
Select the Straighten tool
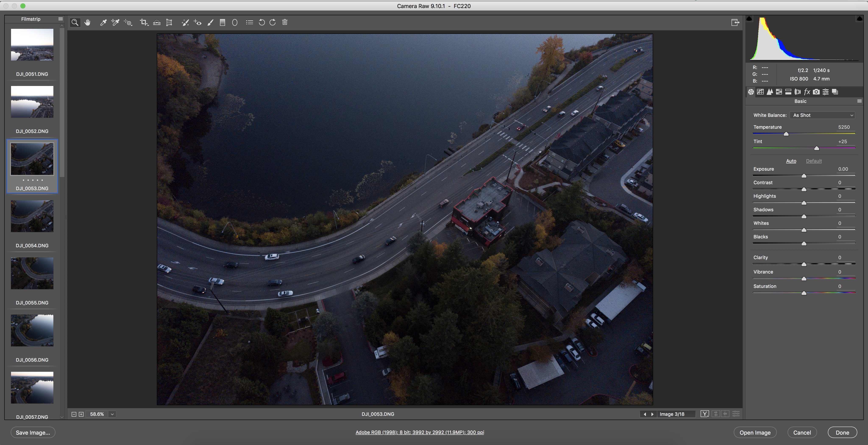click(x=157, y=22)
